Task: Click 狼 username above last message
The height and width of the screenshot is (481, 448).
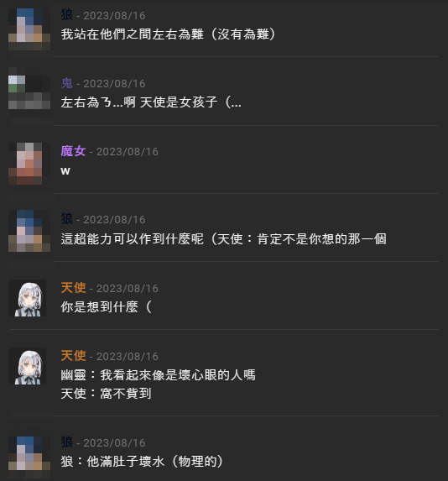Action: click(x=67, y=442)
